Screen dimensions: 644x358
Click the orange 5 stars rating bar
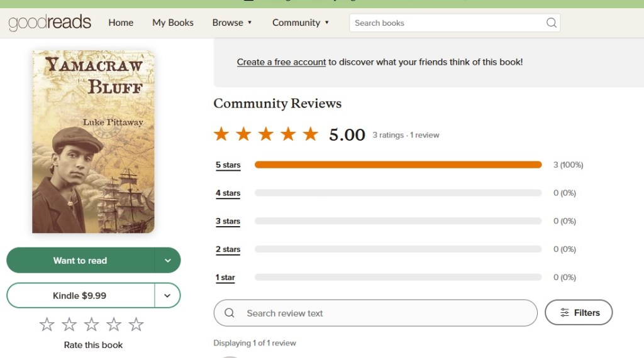397,165
